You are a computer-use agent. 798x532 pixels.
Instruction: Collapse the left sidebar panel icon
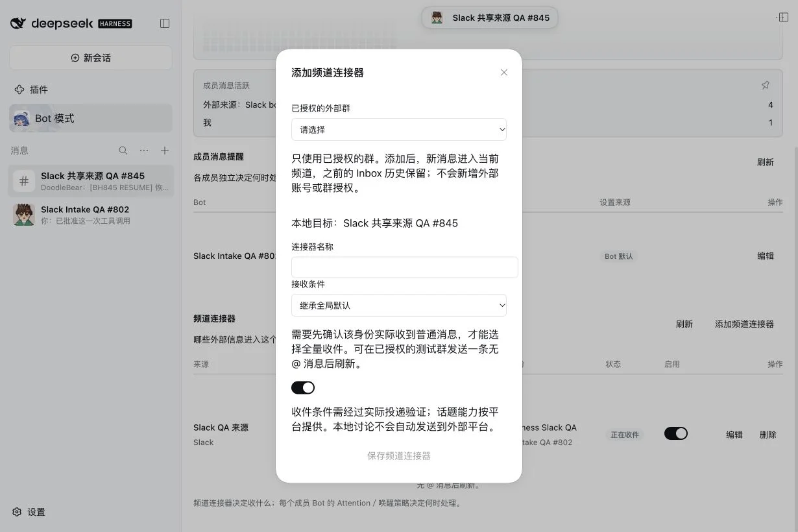click(x=165, y=23)
